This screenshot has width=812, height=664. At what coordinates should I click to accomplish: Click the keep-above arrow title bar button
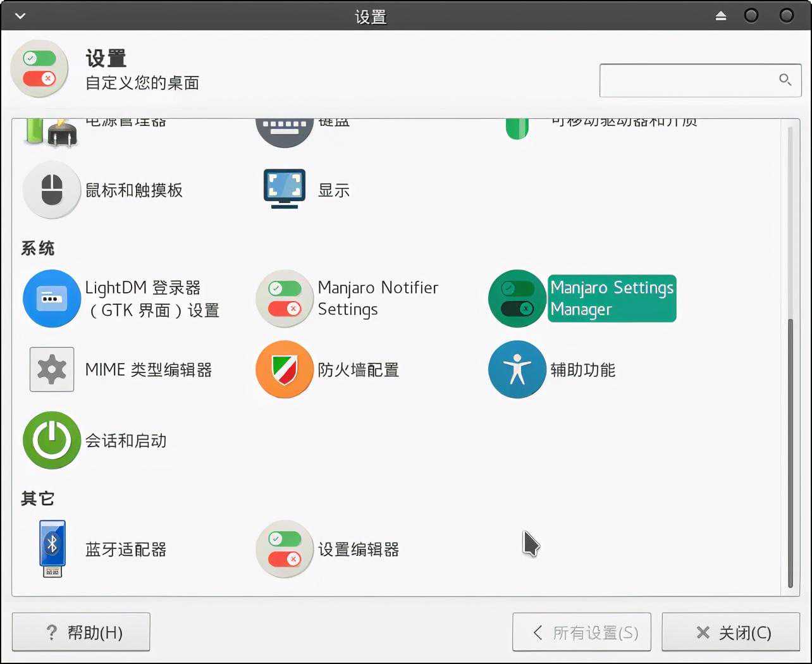721,16
